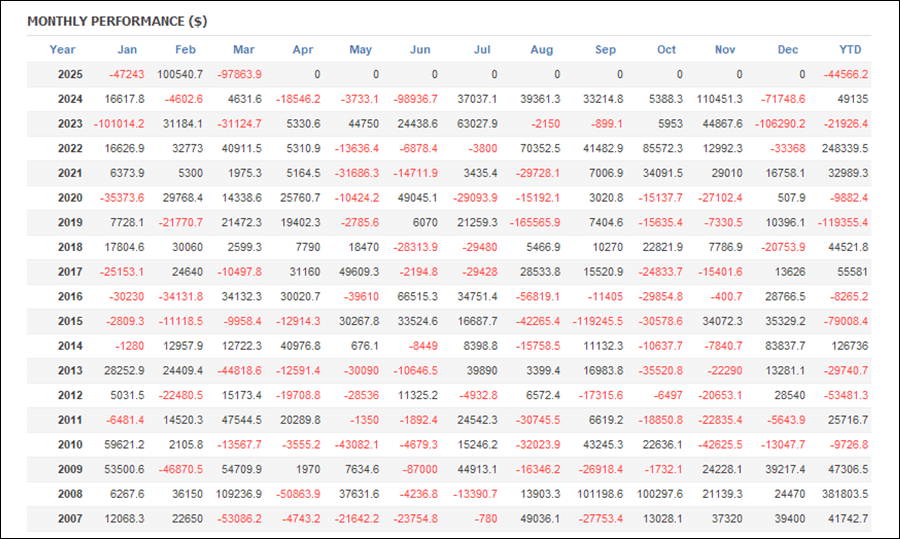Image resolution: width=900 pixels, height=539 pixels.
Task: Click the -98936.7 value in 2024
Action: point(416,99)
